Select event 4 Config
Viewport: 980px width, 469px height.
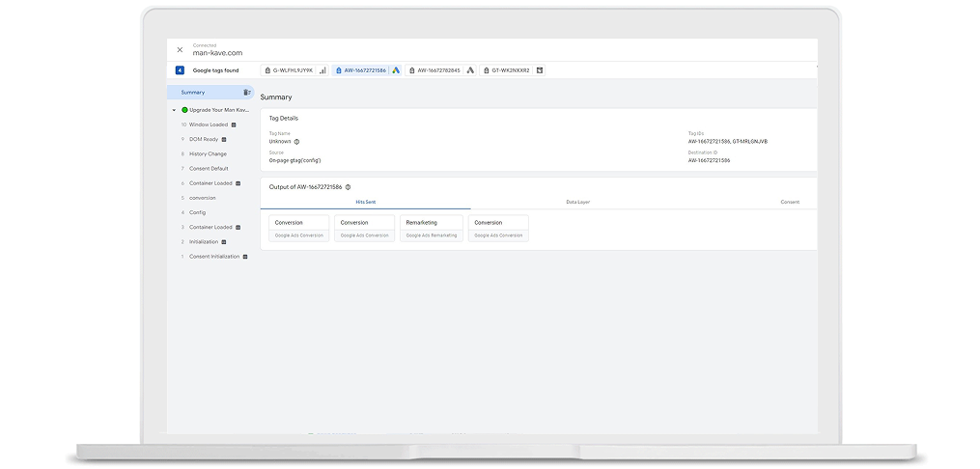point(194,213)
